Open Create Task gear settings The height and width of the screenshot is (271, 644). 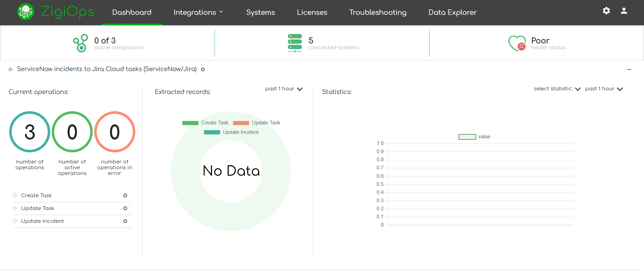coord(125,195)
